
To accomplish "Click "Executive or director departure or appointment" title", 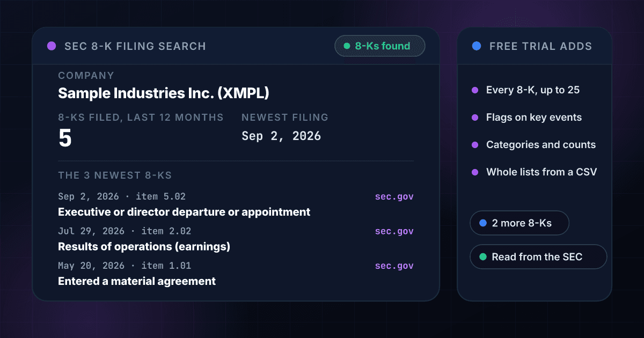I will [184, 212].
